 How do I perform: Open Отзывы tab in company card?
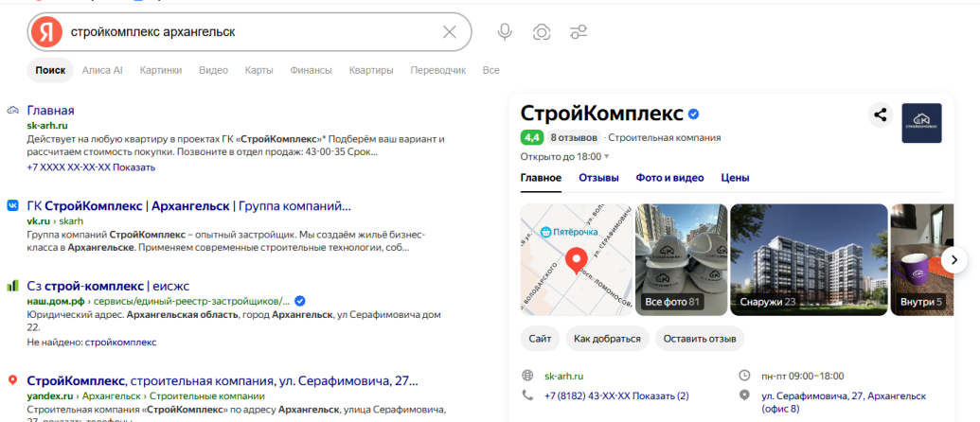coord(598,178)
